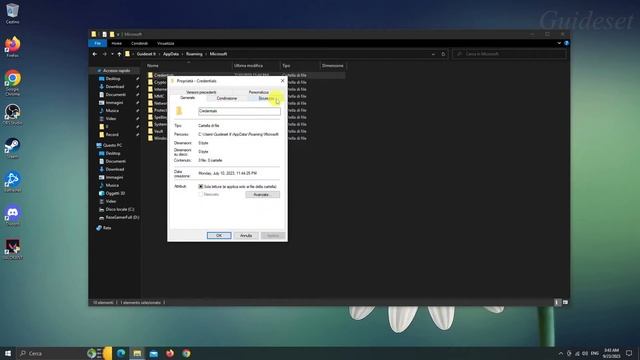
Task: Open OBS Studio desktop shortcut
Action: [12, 114]
